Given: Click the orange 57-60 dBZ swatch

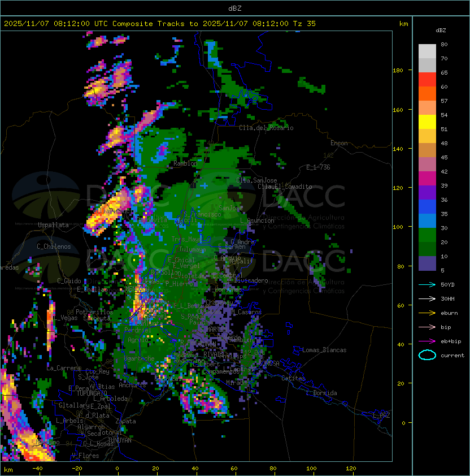Looking at the screenshot, I should [x=427, y=93].
